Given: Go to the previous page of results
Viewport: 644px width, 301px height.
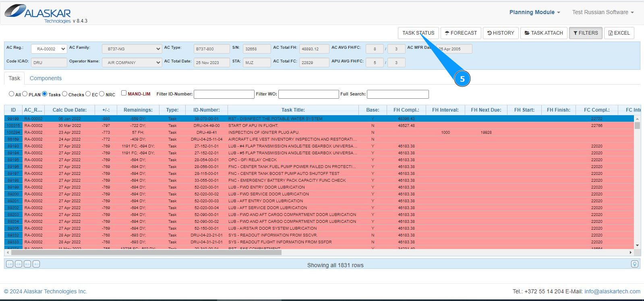Looking at the screenshot, I should click(x=19, y=264).
